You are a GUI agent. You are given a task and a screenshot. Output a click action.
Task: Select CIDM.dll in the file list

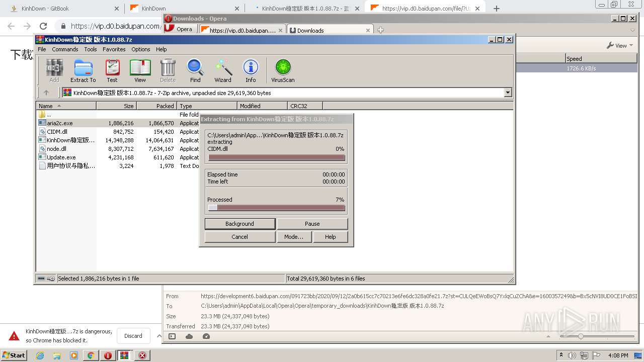click(x=118, y=132)
